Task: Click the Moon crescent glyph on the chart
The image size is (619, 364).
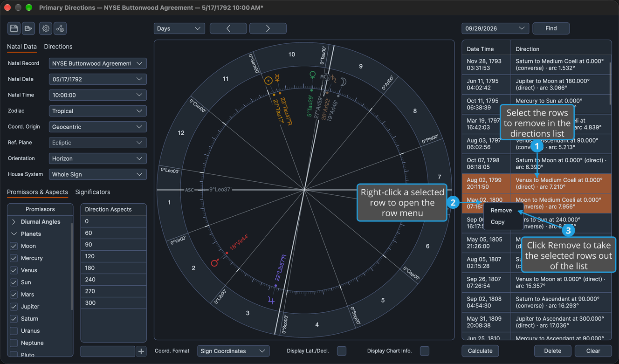Action: pyautogui.click(x=343, y=82)
